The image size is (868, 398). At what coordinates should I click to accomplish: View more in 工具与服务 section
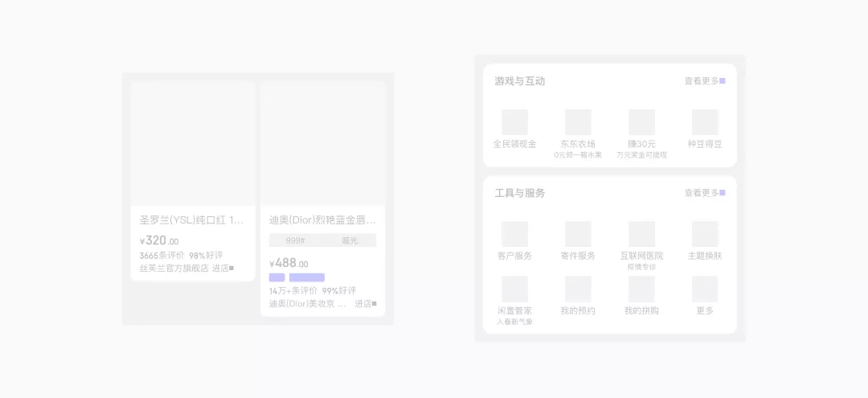(x=705, y=193)
